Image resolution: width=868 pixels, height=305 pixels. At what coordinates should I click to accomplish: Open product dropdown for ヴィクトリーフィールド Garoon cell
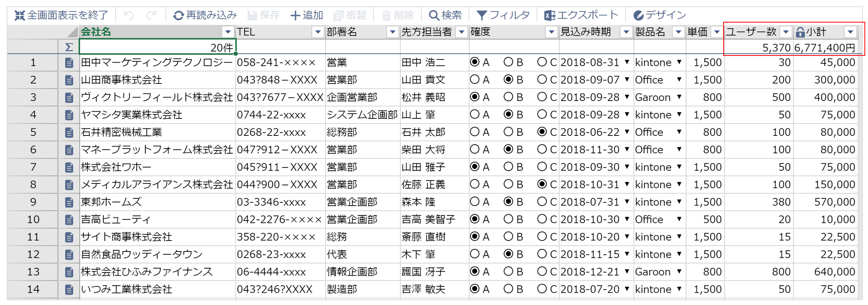pyautogui.click(x=679, y=97)
